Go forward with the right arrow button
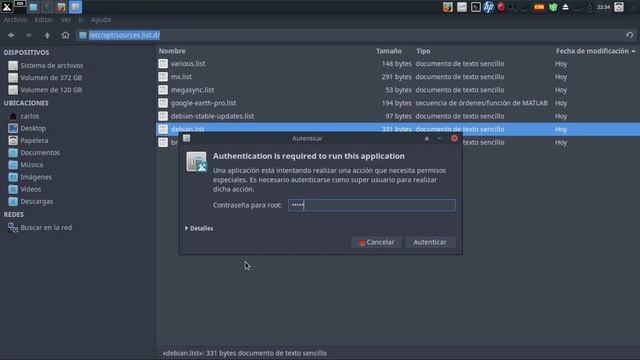Image resolution: width=640 pixels, height=360 pixels. 29,36
